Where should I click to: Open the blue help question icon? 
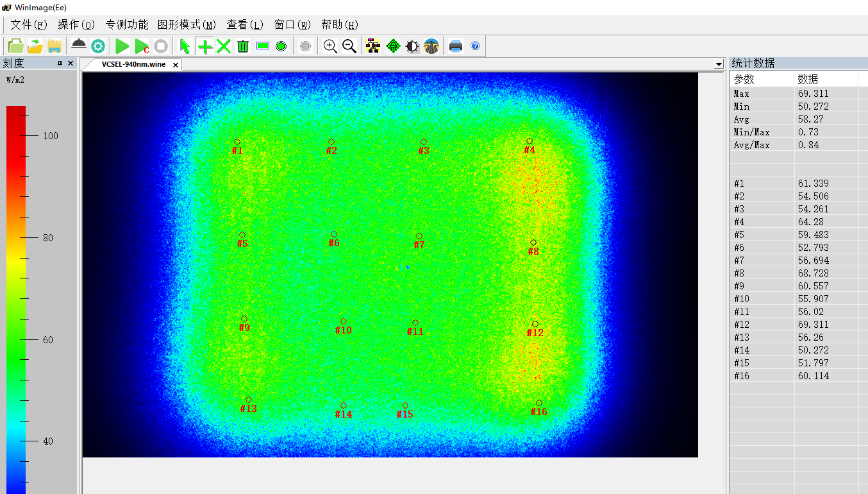[475, 46]
